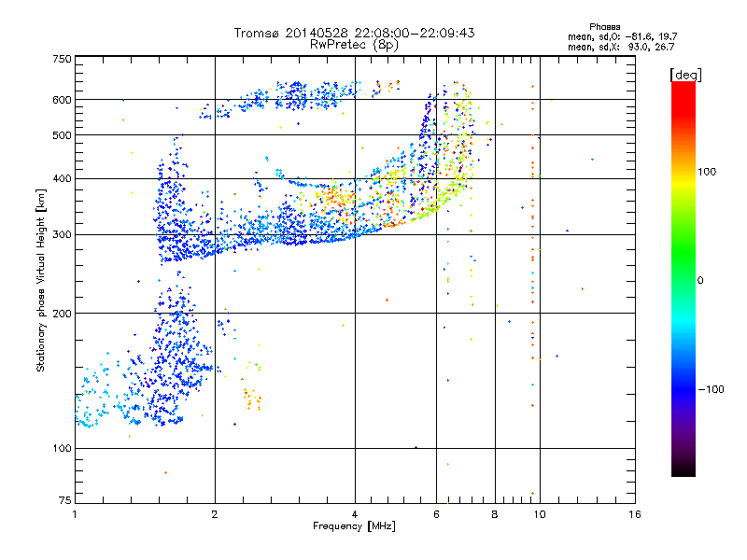Click the 750 tick on height axis

(63, 59)
